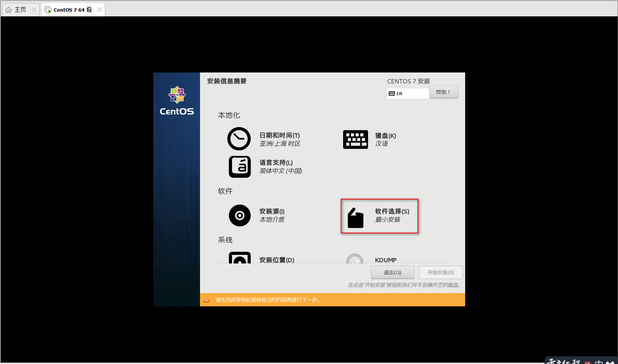Click the cn keyboard layout indicator field

click(x=408, y=94)
